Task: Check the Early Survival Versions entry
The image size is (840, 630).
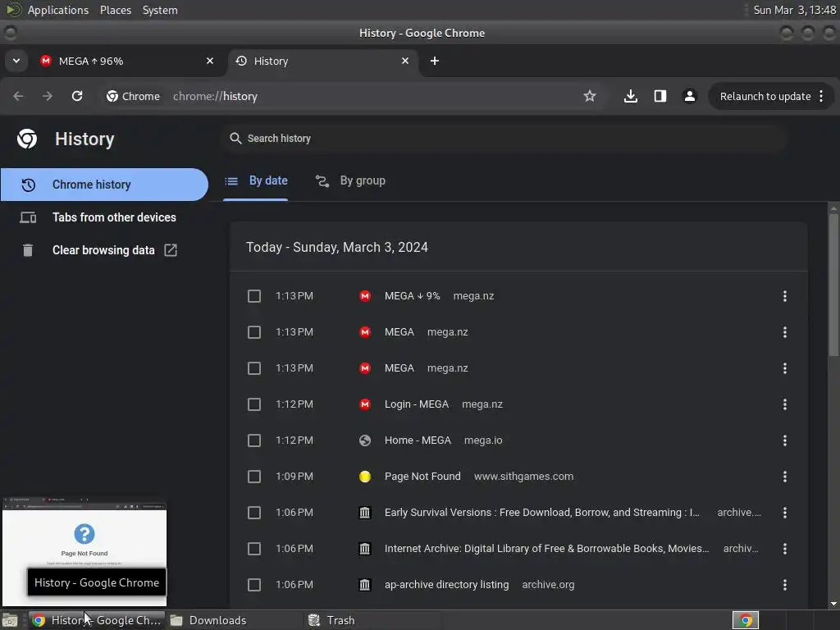Action: (x=254, y=513)
